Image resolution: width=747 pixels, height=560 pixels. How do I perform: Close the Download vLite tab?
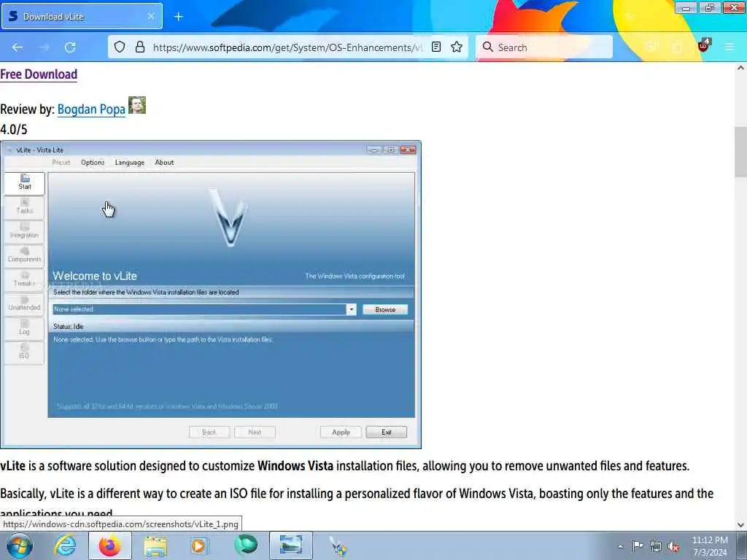click(x=150, y=16)
